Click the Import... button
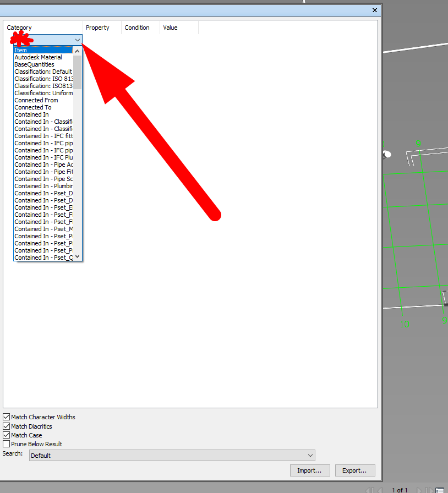Viewport: 448px width, 493px height. (310, 470)
